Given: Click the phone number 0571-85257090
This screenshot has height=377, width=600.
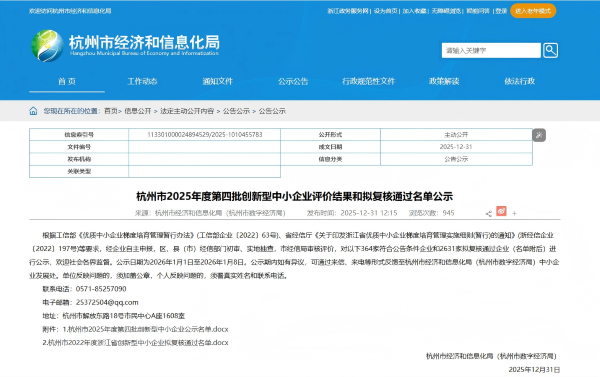Looking at the screenshot, I should click(101, 289).
